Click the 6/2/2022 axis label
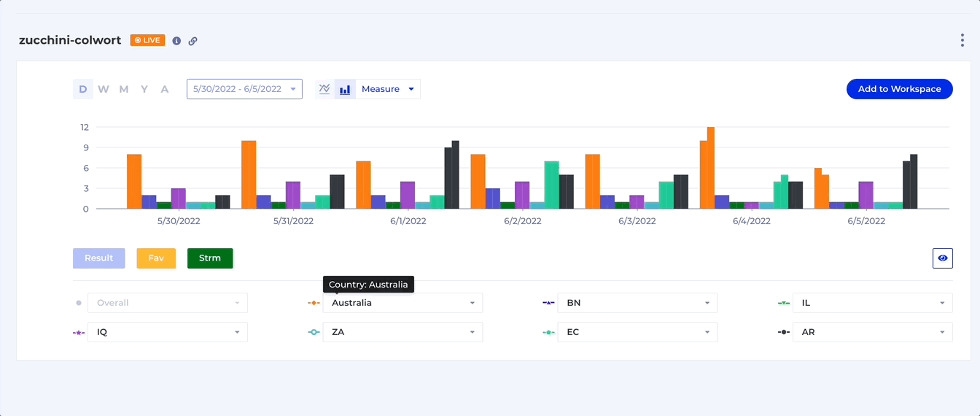The image size is (980, 416). coord(523,221)
